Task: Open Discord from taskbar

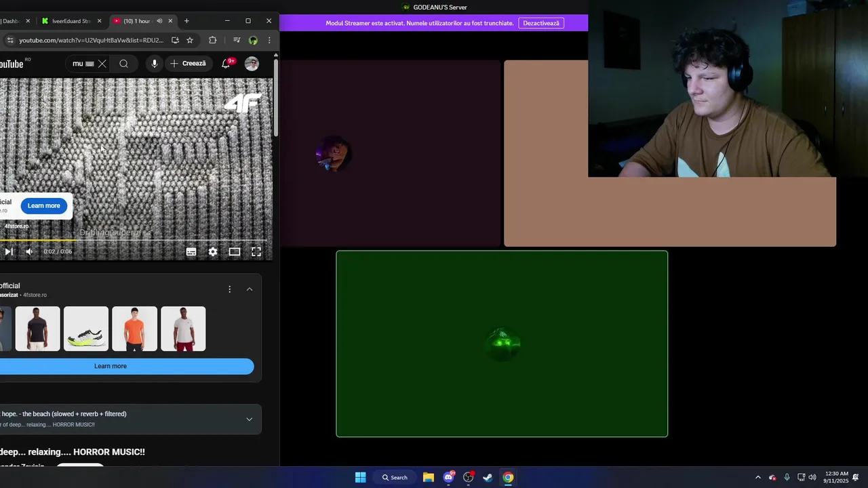Action: point(448,477)
